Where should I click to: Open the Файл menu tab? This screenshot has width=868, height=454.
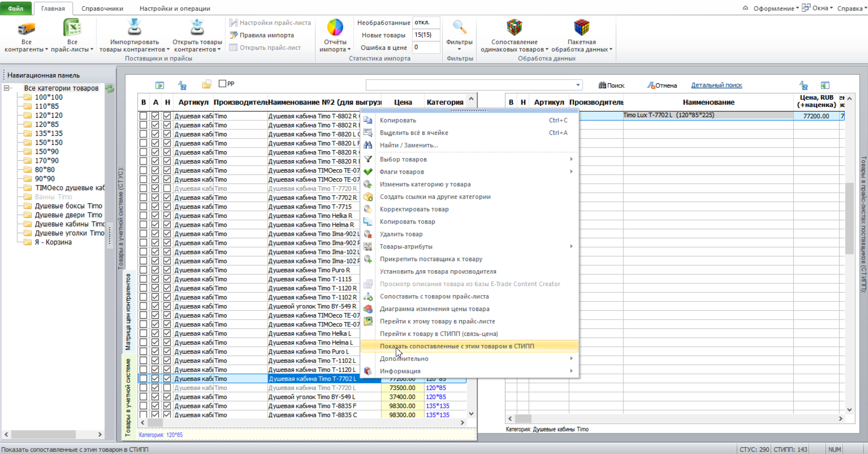pyautogui.click(x=16, y=8)
